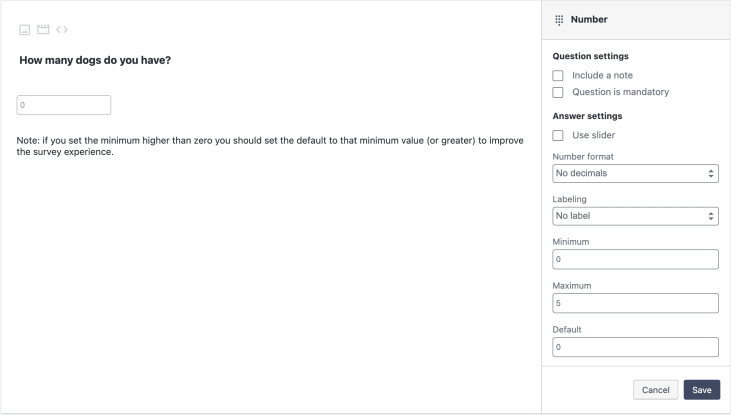
Task: Click the note text below the answer
Action: coord(270,146)
